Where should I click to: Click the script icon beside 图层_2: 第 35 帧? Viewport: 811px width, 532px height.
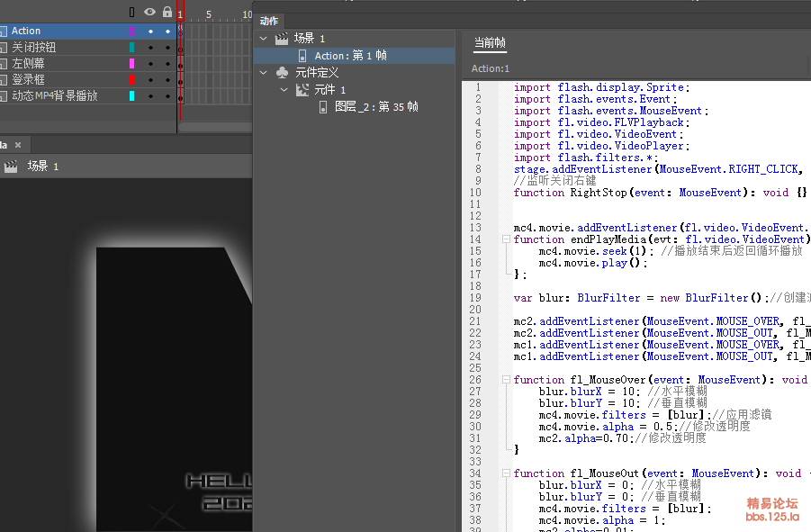pos(323,106)
